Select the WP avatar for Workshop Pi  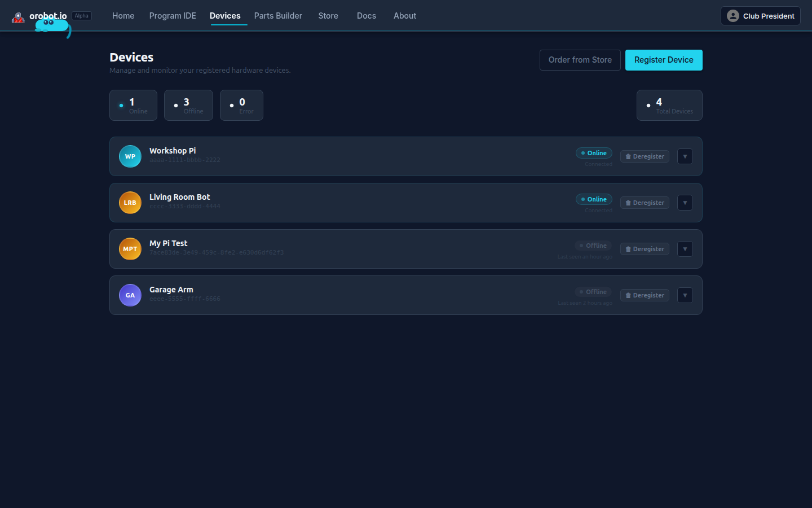coord(130,156)
